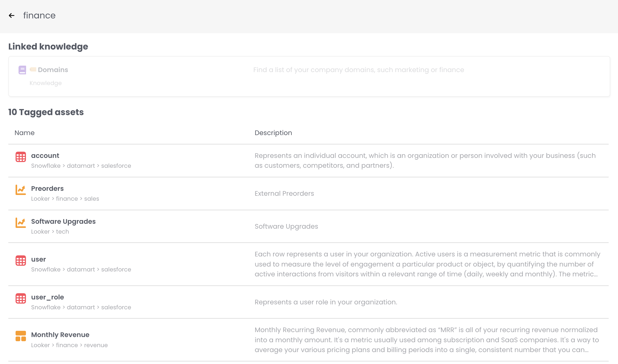
Task: Open the Monthly Revenue asset
Action: (x=60, y=335)
